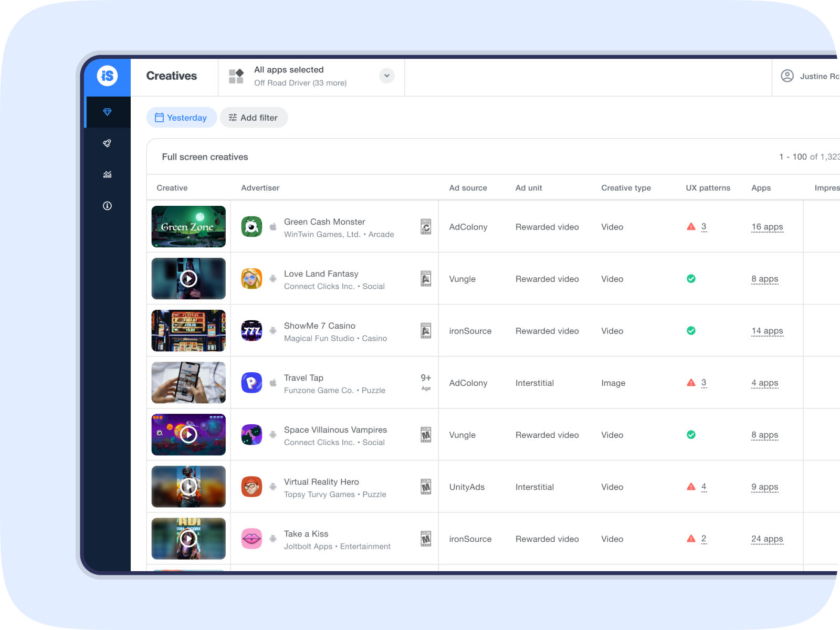Click UX patterns count 4 for Virtual Reality Hero
This screenshot has width=840, height=630.
pyautogui.click(x=703, y=487)
